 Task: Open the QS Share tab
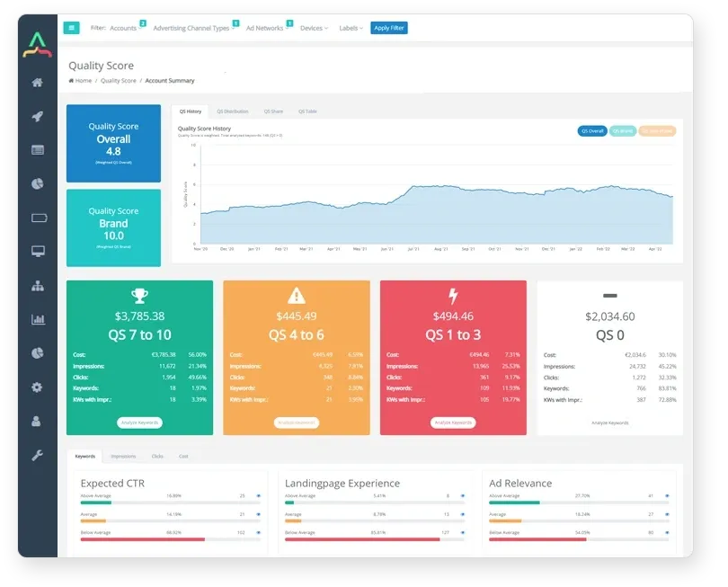(x=273, y=111)
